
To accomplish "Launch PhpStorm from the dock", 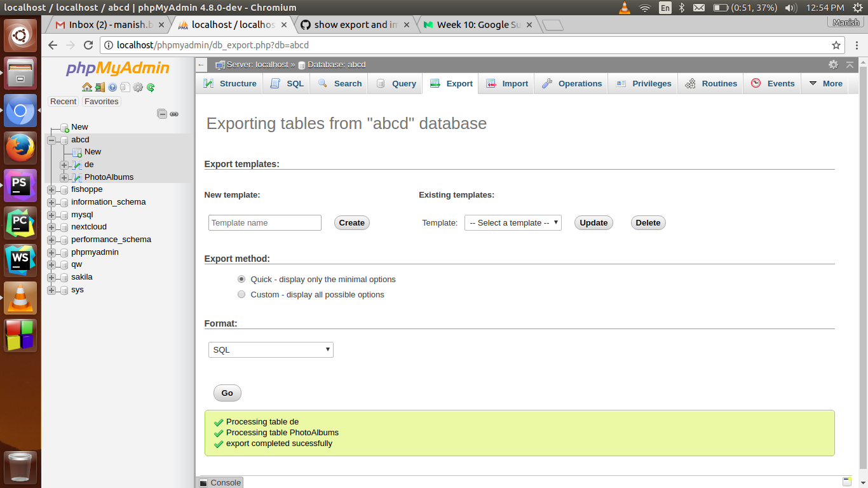I will point(20,186).
